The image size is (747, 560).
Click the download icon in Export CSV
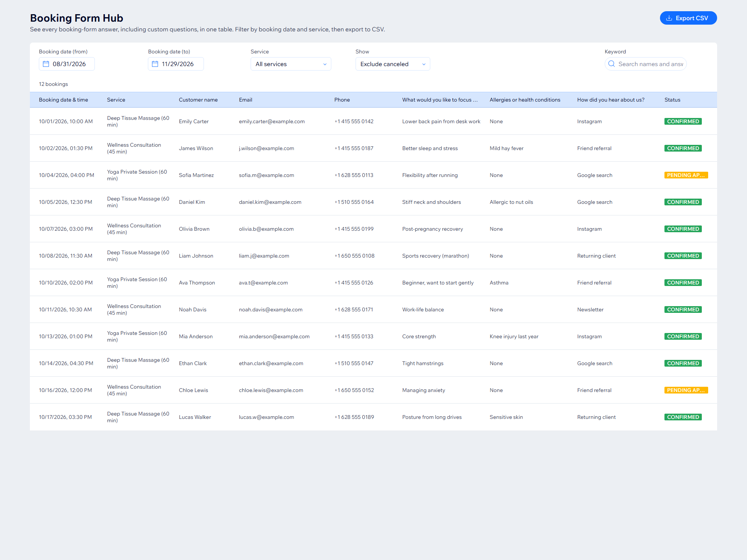(669, 18)
